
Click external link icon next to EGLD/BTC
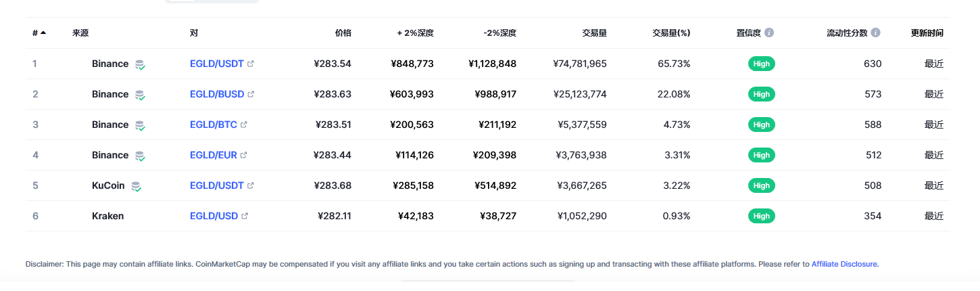(x=244, y=125)
